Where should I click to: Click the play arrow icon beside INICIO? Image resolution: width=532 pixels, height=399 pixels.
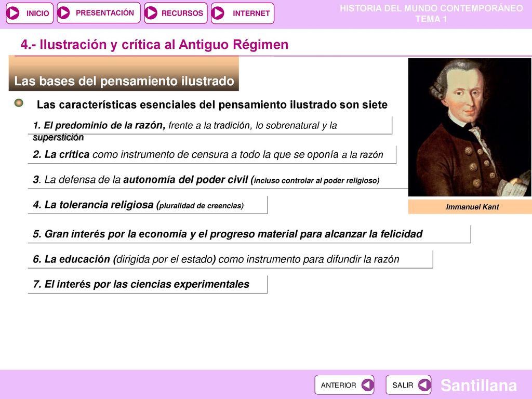pyautogui.click(x=14, y=13)
